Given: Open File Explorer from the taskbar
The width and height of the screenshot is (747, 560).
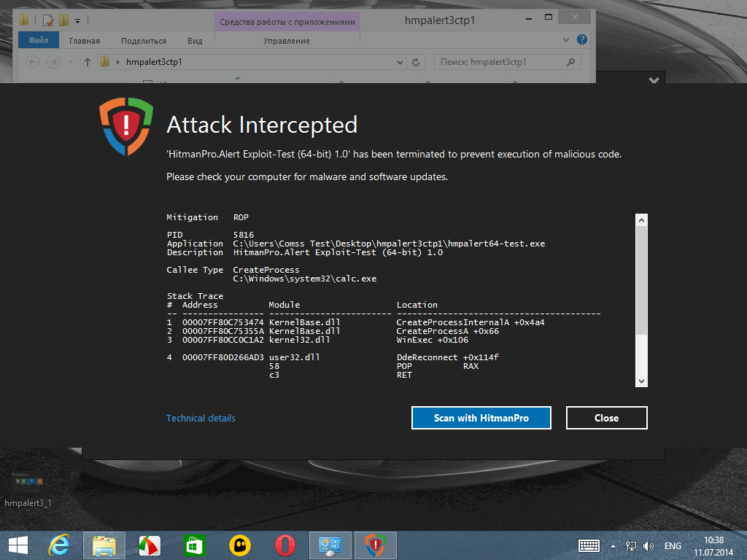Looking at the screenshot, I should point(104,545).
